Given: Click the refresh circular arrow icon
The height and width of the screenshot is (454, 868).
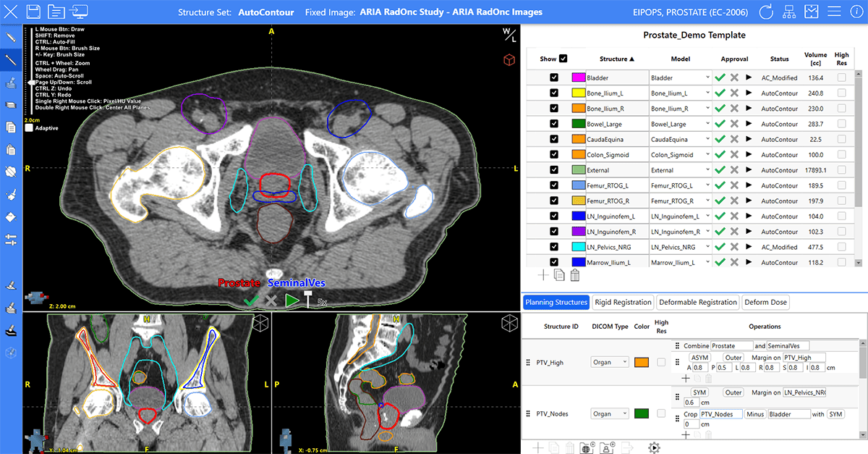Looking at the screenshot, I should [x=767, y=12].
